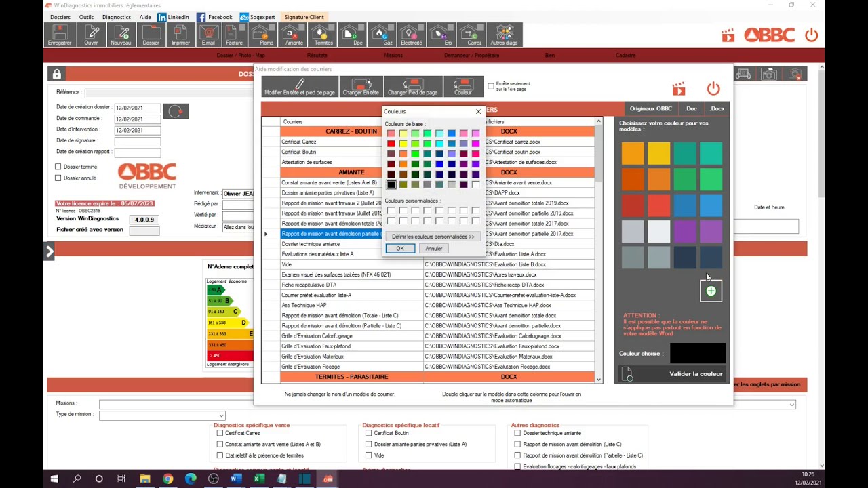The width and height of the screenshot is (868, 488).
Task: Check the Dossier annulé box
Action: click(x=58, y=178)
